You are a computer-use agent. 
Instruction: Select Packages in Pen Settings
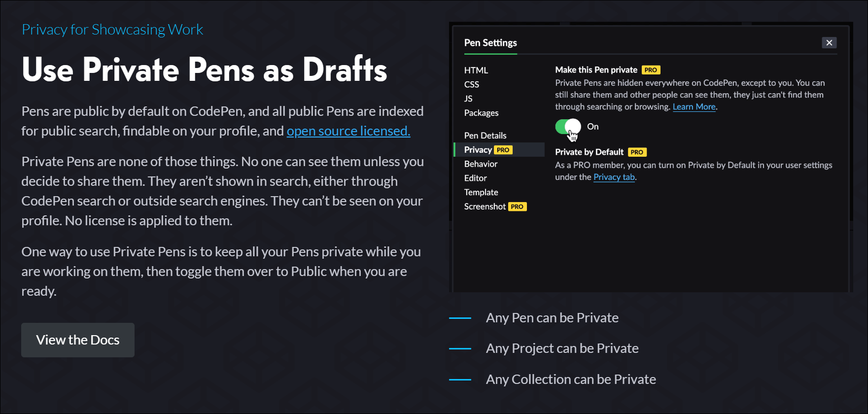tap(481, 113)
